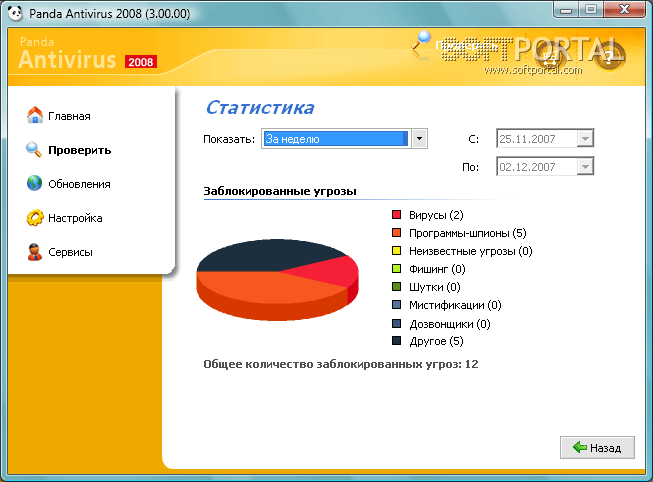The height and width of the screenshot is (482, 653).
Task: Go to Обновления section
Action: click(x=79, y=184)
